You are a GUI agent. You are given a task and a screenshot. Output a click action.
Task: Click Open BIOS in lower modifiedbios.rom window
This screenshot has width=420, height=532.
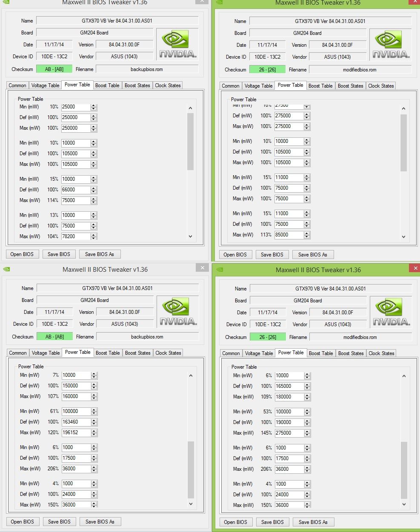tap(236, 522)
